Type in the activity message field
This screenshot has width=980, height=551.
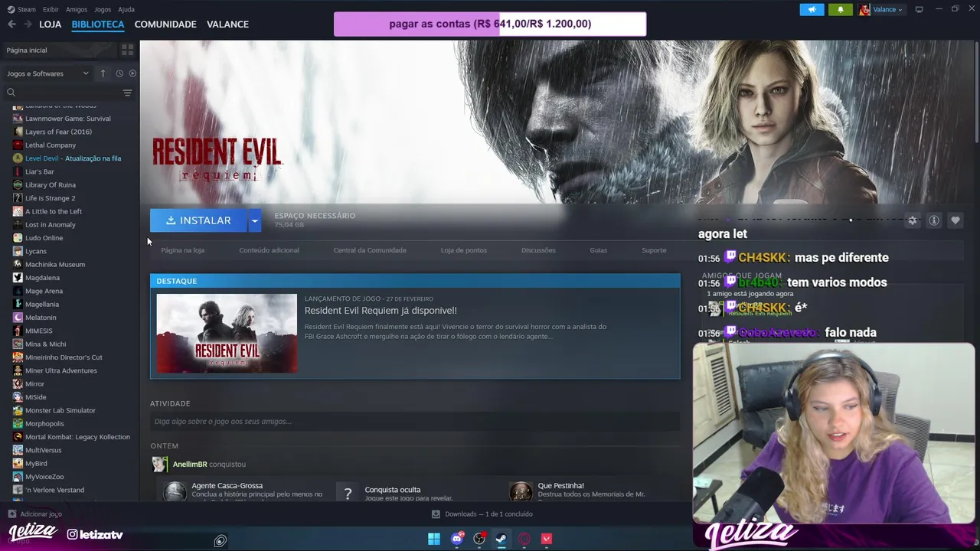pos(415,421)
